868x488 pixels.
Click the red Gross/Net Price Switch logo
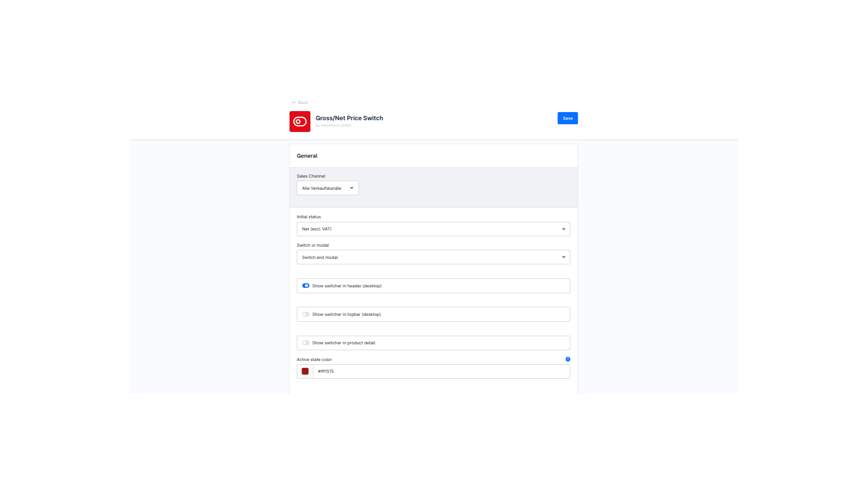point(300,122)
